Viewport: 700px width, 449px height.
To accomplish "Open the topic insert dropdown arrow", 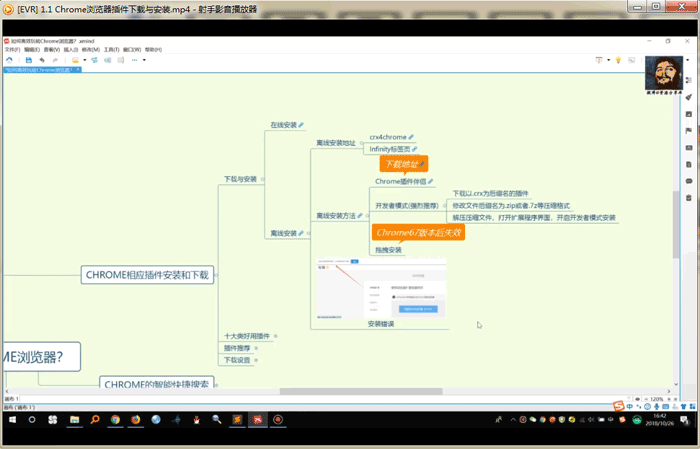I will (84, 60).
